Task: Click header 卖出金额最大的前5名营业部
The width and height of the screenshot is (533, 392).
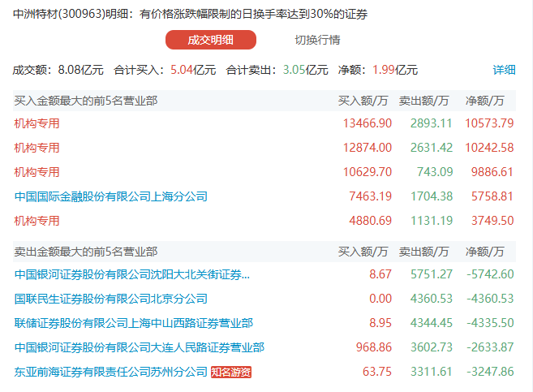Action: (86, 252)
